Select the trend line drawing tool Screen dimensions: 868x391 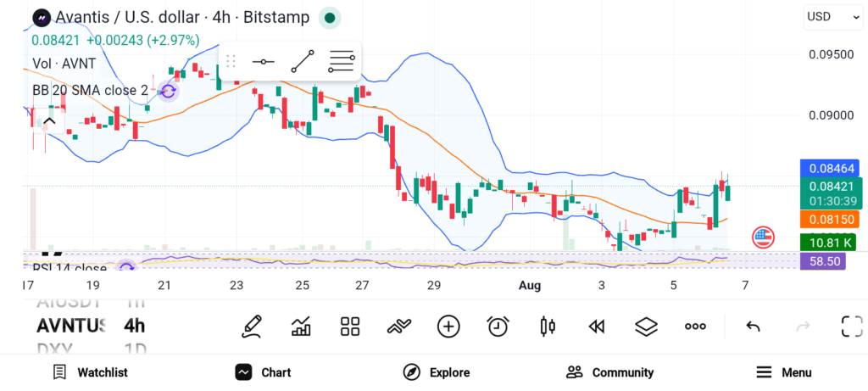303,61
